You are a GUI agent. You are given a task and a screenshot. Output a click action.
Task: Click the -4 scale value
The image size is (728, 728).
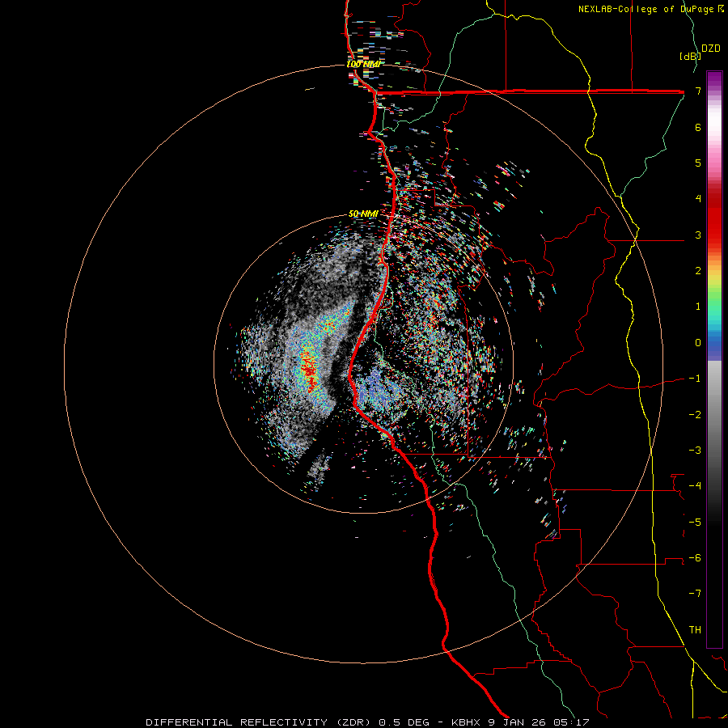point(695,485)
